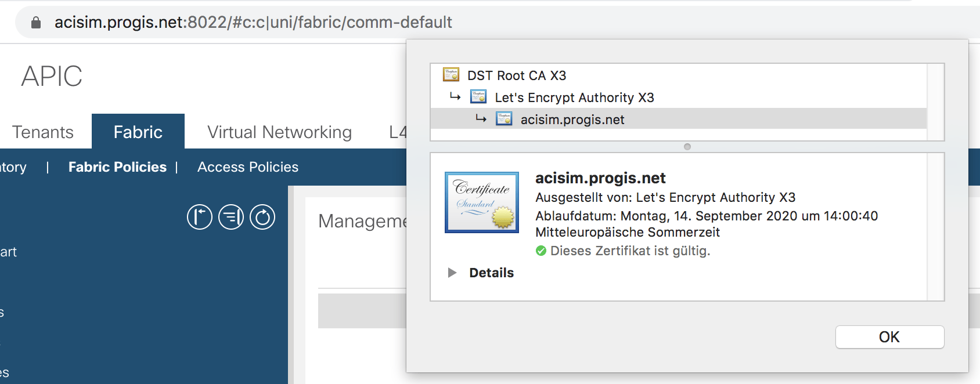Click the circular refresh icon in sidebar

[262, 217]
